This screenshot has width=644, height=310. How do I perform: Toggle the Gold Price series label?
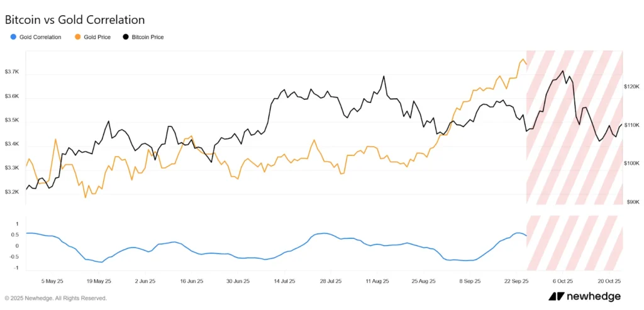[97, 37]
